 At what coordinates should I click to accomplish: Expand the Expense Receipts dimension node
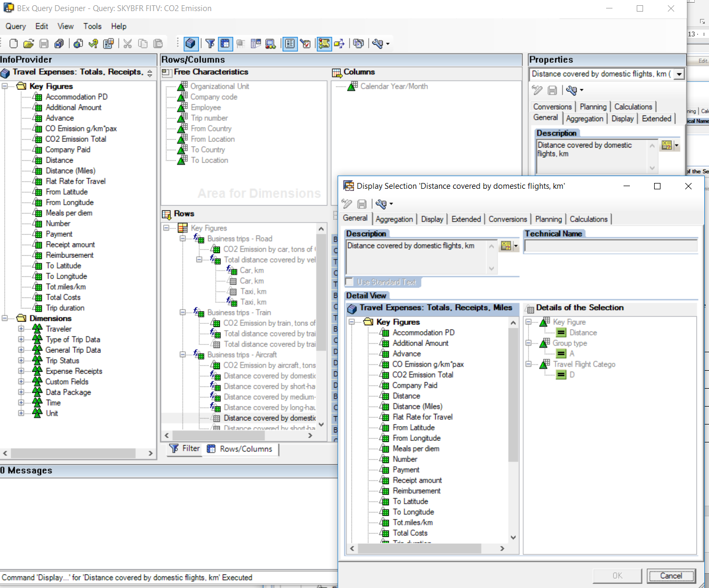[21, 371]
